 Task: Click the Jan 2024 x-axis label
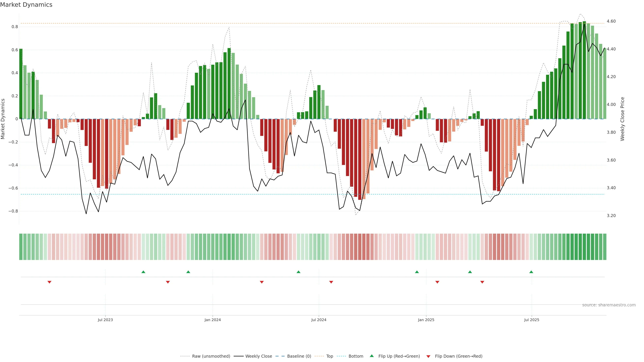click(x=212, y=320)
